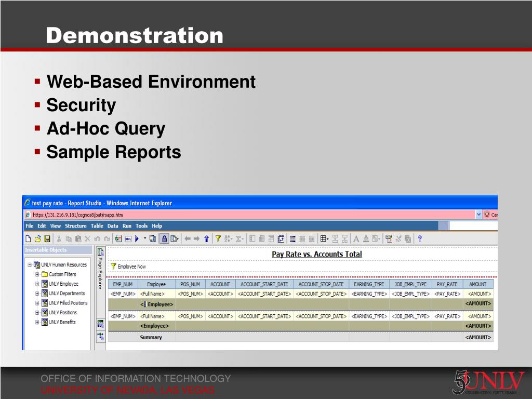The width and height of the screenshot is (532, 399).
Task: Expand the UNLV Filled Positions node
Action: point(37,303)
